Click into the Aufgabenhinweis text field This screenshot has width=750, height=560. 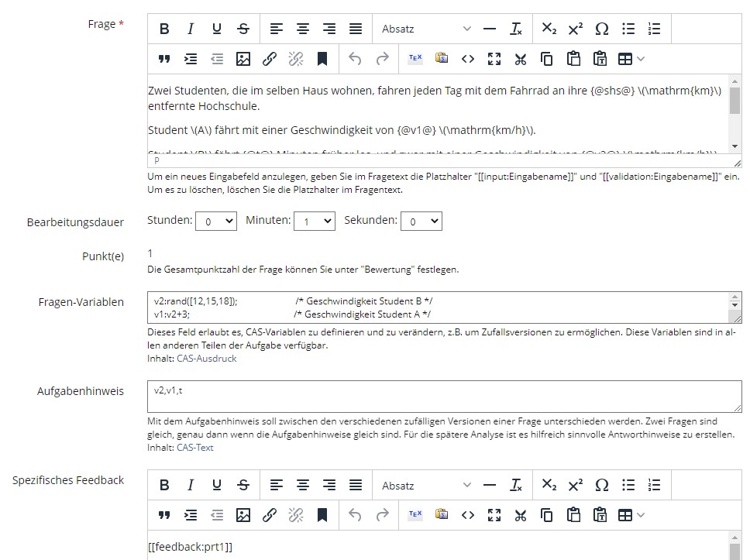(444, 397)
